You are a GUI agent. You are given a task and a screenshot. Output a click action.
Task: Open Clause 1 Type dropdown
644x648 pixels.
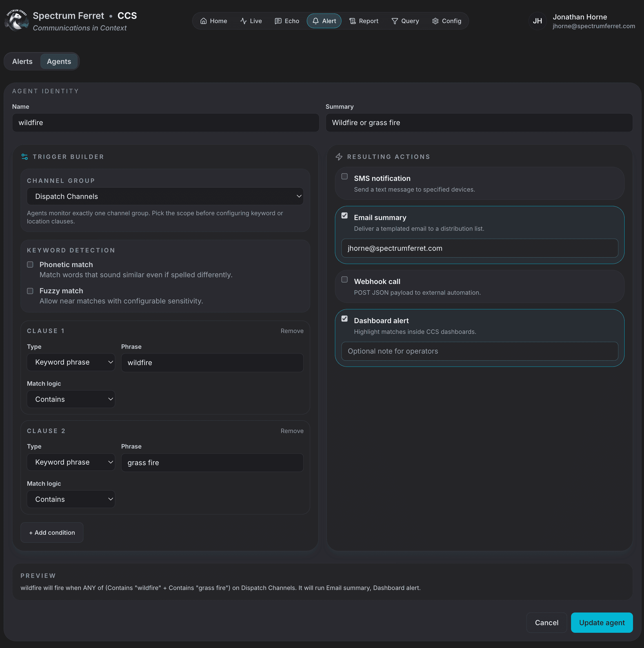point(71,362)
